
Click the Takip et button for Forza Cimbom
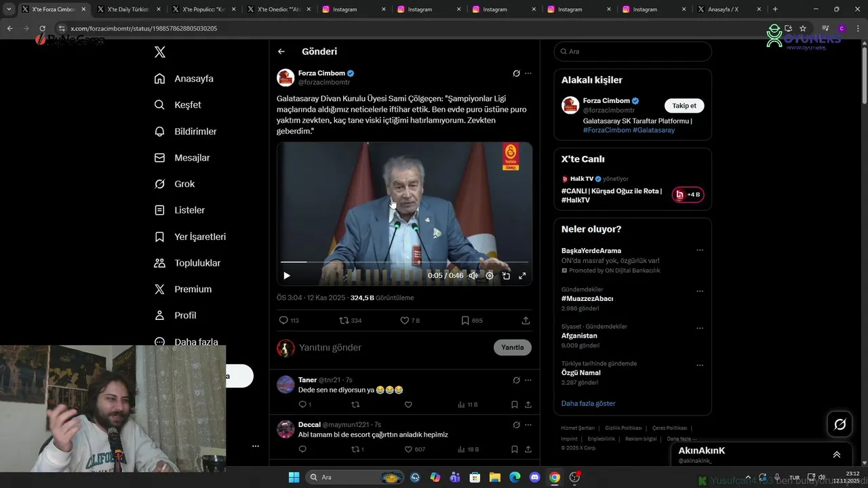coord(684,106)
